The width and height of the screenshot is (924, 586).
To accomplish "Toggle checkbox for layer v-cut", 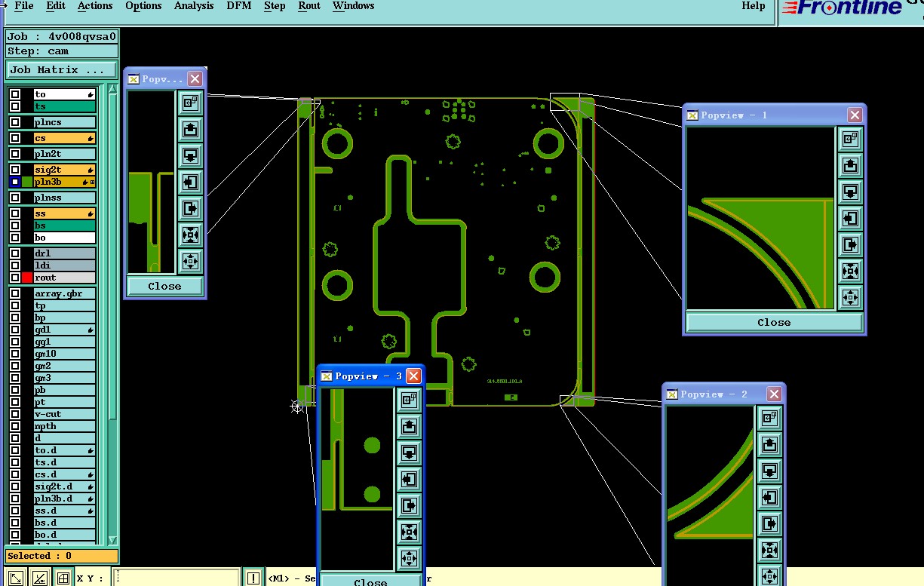I will pyautogui.click(x=15, y=414).
